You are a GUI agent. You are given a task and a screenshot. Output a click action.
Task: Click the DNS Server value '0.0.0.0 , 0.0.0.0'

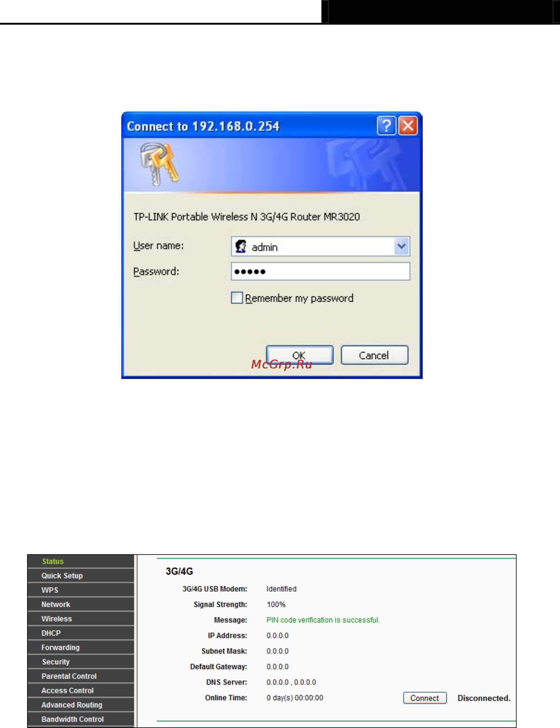[291, 682]
